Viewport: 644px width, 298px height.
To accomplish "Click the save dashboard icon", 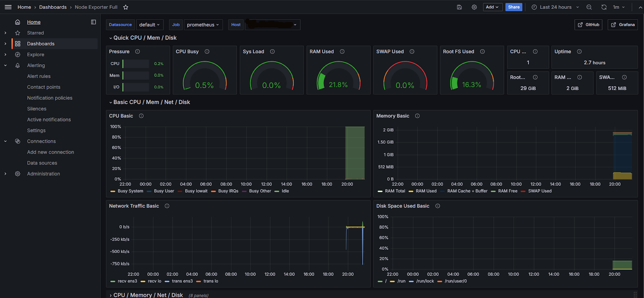I will (x=459, y=7).
